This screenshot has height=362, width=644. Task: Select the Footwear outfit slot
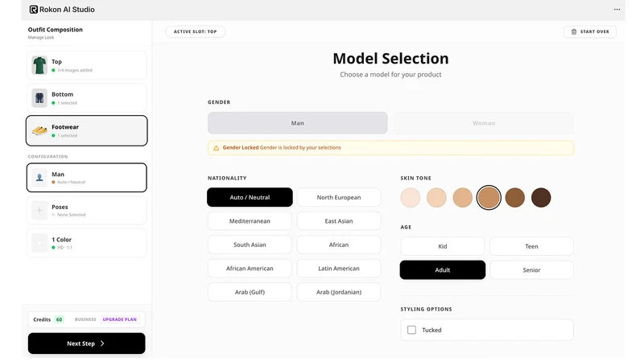(x=87, y=130)
